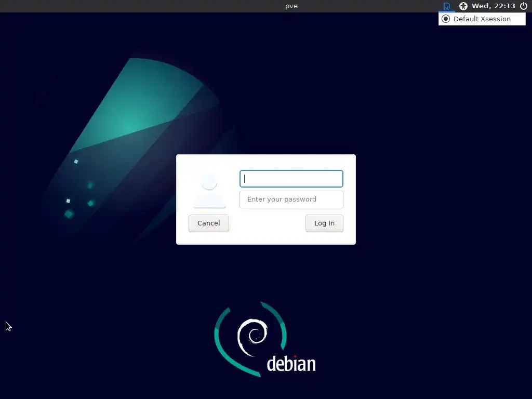
Task: Click the Log In button
Action: coord(324,223)
